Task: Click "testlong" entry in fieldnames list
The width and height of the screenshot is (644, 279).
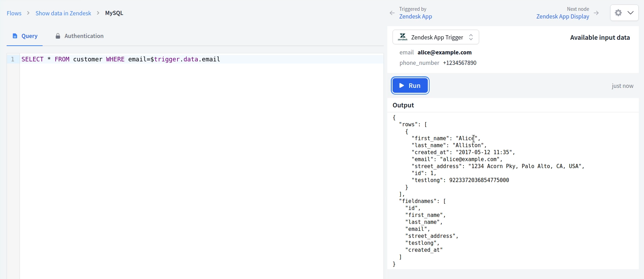Action: tap(422, 243)
